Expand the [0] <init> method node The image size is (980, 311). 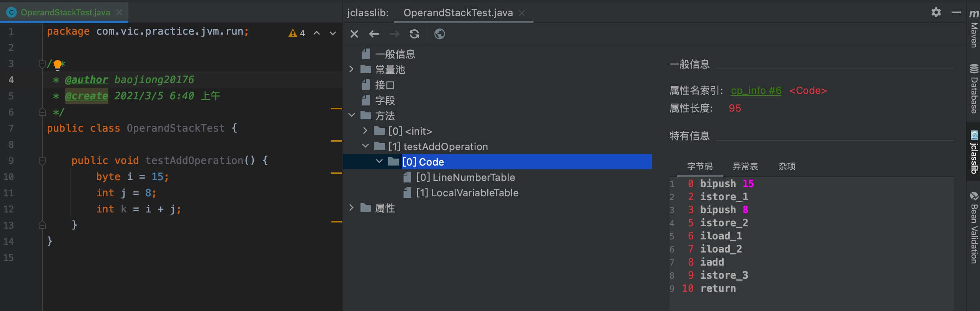365,131
